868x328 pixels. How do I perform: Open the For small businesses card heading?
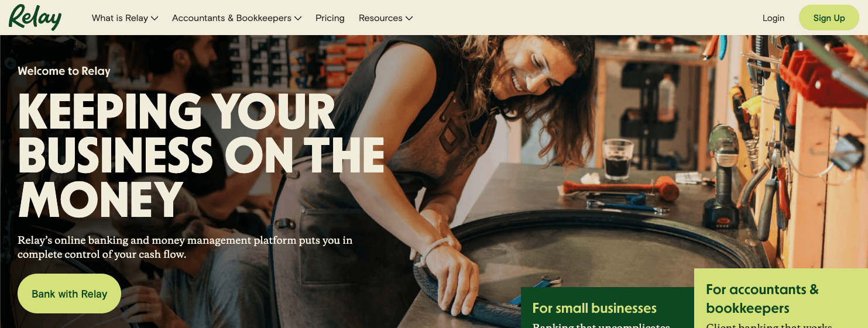coord(594,308)
